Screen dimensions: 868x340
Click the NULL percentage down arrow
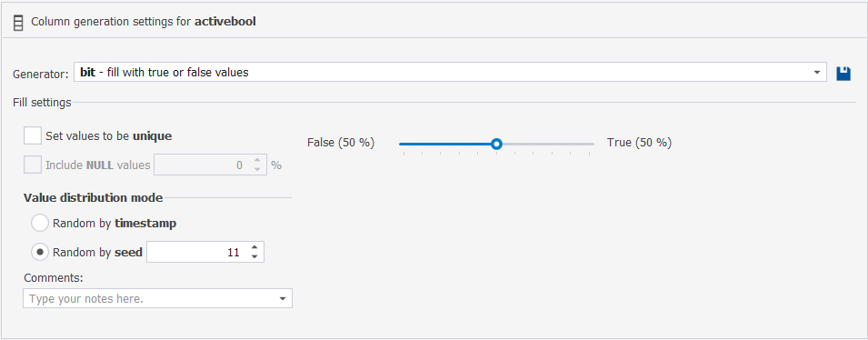point(257,169)
